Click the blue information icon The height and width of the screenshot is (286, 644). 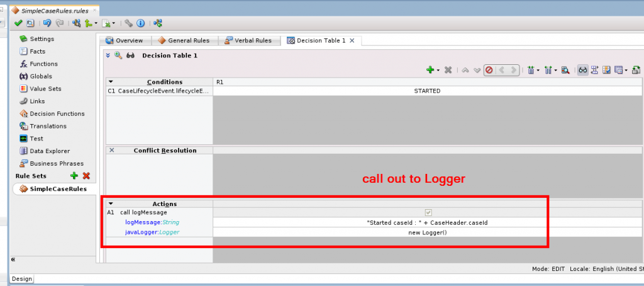[x=140, y=23]
